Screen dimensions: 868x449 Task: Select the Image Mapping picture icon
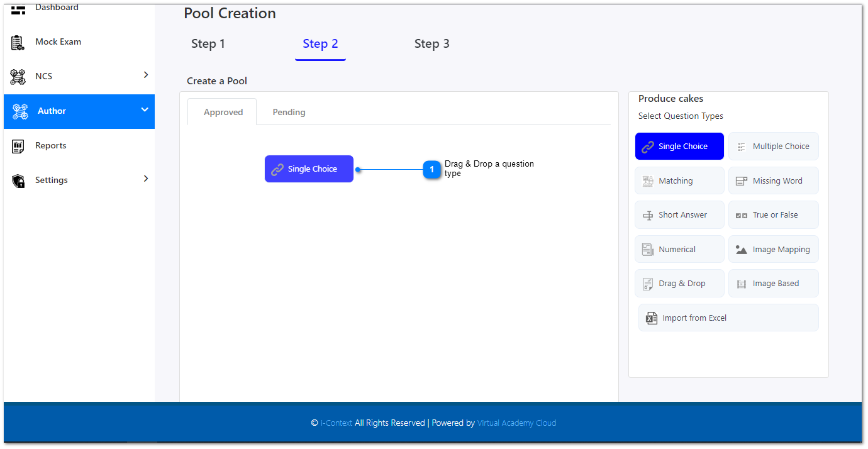pyautogui.click(x=742, y=250)
